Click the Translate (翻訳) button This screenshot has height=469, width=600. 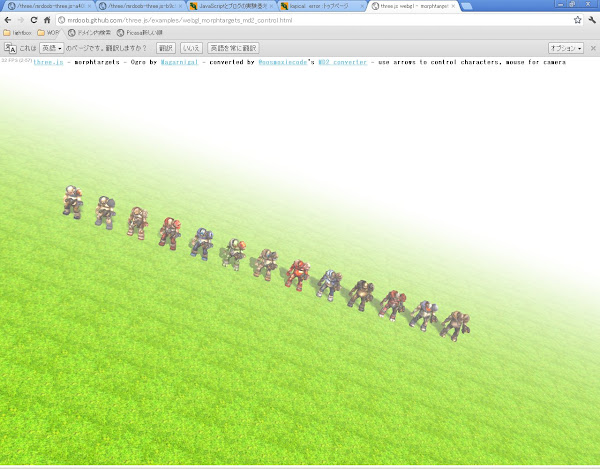[x=166, y=48]
